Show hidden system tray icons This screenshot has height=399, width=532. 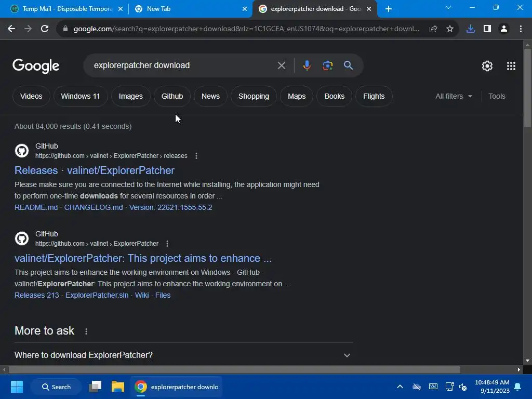tap(400, 387)
